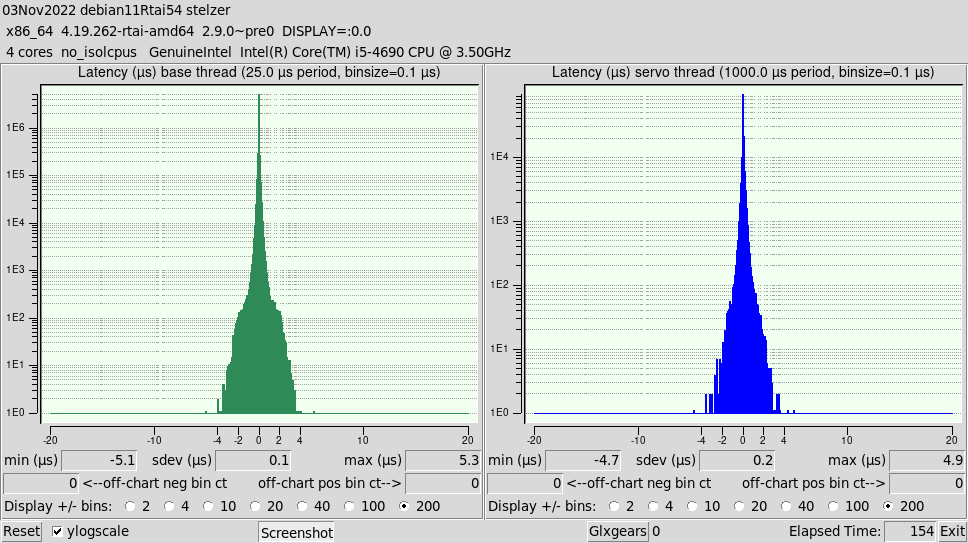Click the base thread 'Display +/- bins:' label
968x543 pixels.
pyautogui.click(x=58, y=507)
